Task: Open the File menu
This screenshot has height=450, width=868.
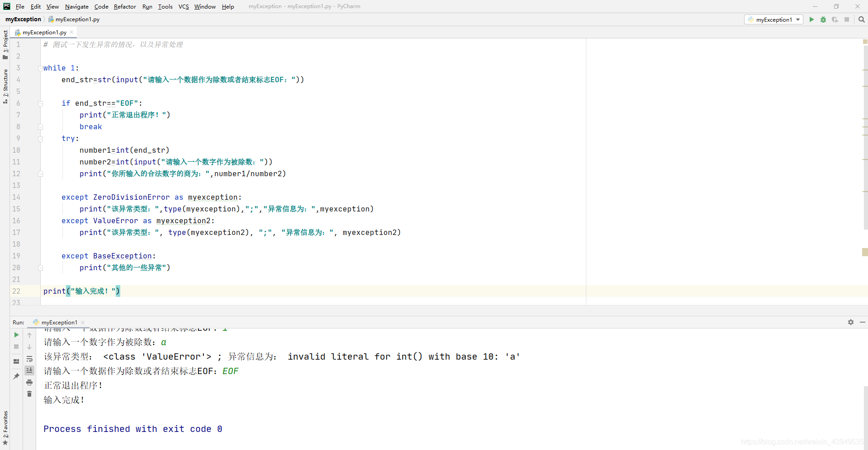Action: point(20,6)
